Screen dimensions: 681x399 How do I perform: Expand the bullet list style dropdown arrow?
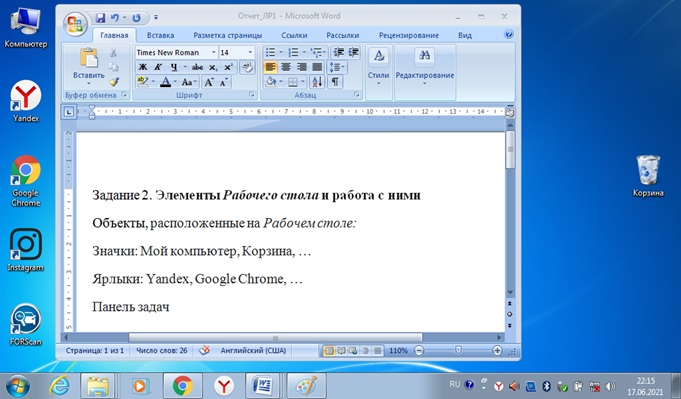point(281,53)
